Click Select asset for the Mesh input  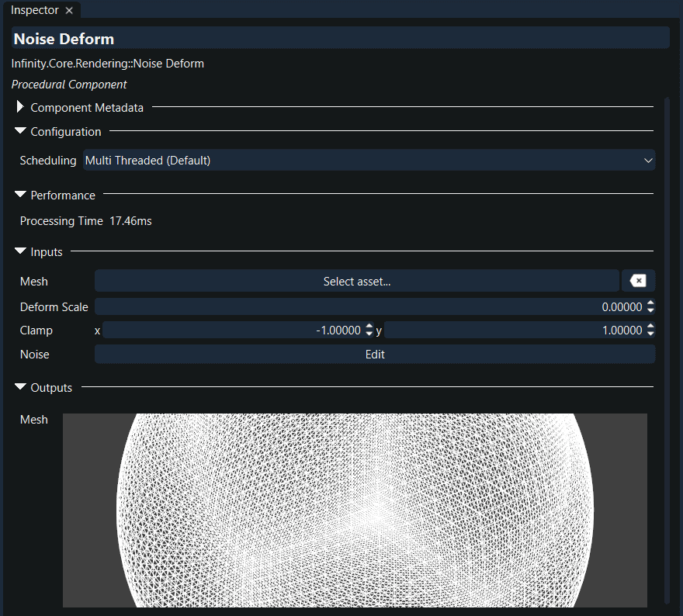[x=357, y=281]
